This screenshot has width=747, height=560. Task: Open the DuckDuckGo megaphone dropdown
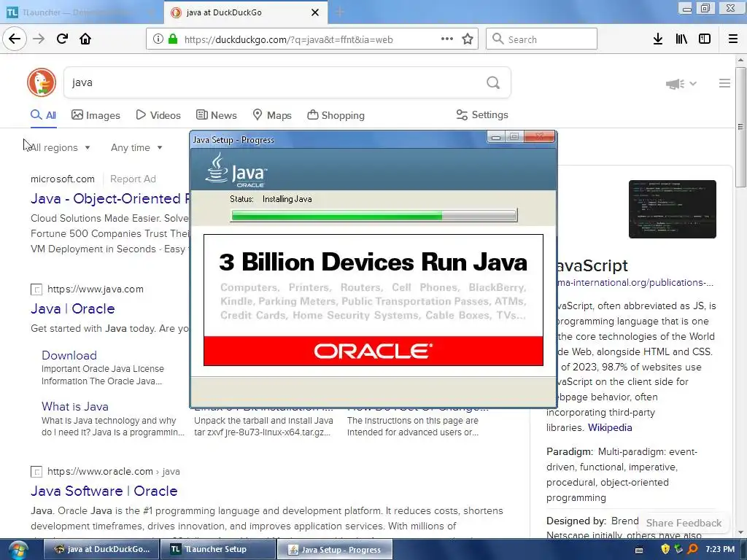[x=681, y=84]
